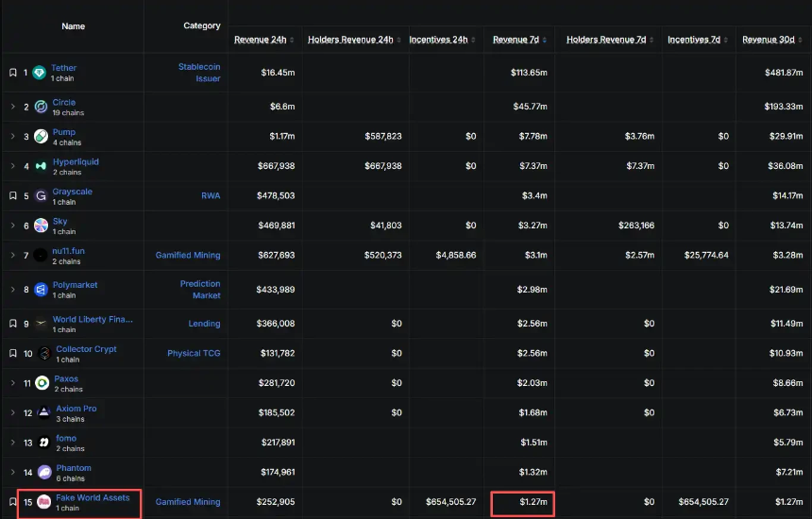
Task: Click the Hyperliquid logo icon
Action: click(x=41, y=166)
